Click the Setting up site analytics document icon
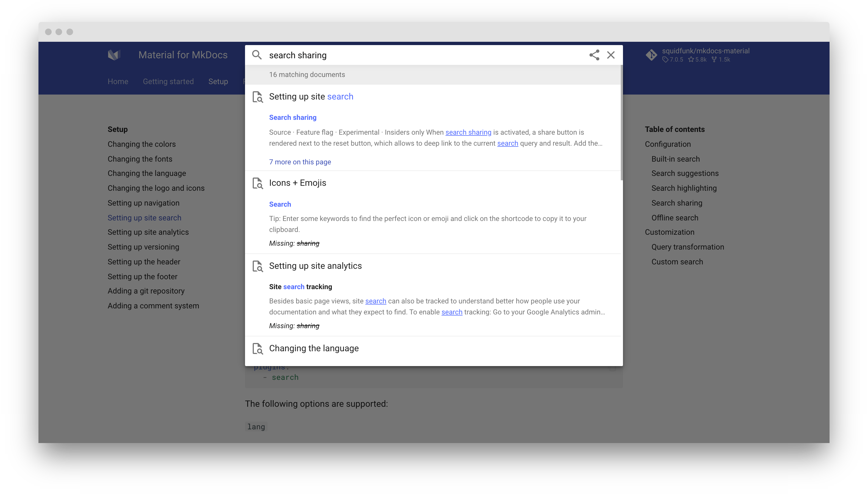This screenshot has height=498, width=868. click(x=258, y=266)
